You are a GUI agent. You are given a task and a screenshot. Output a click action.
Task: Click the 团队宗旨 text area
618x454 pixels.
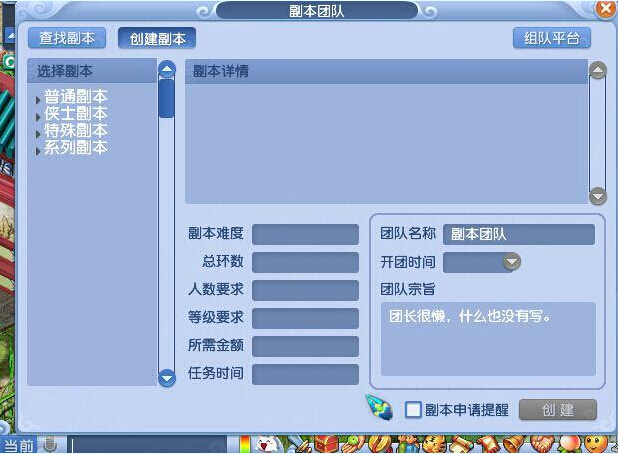pyautogui.click(x=488, y=339)
